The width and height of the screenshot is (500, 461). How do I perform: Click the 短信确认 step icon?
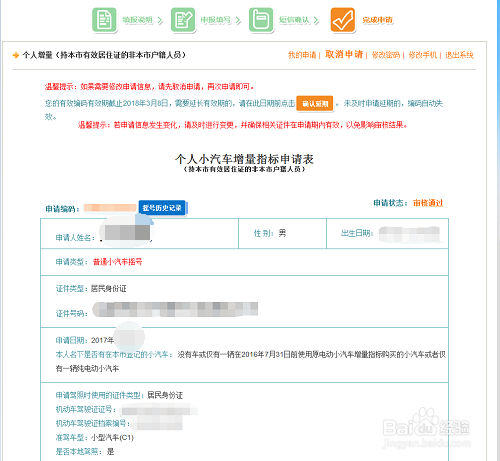[261, 20]
